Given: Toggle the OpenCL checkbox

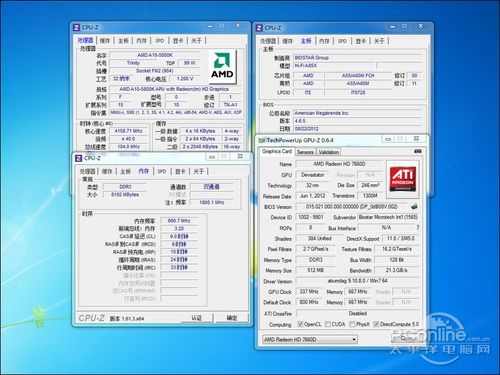Looking at the screenshot, I should (300, 324).
